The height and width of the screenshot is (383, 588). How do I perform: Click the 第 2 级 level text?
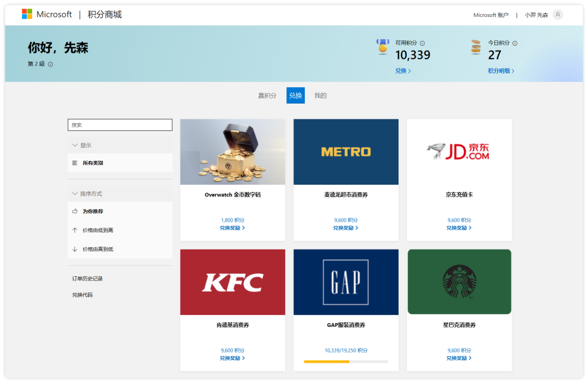click(x=36, y=64)
